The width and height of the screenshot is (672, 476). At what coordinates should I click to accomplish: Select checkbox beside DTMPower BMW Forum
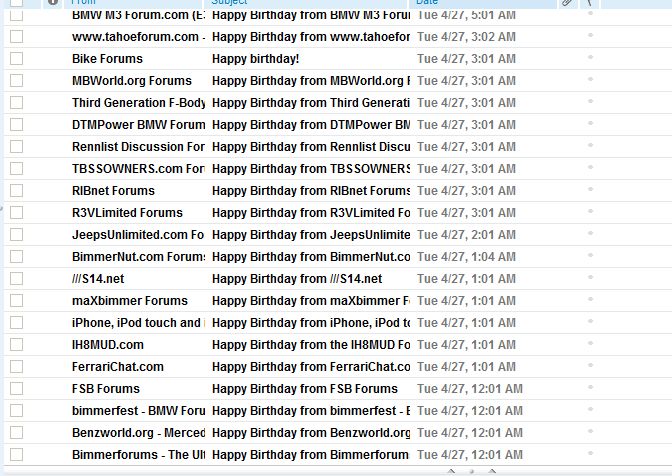16,124
